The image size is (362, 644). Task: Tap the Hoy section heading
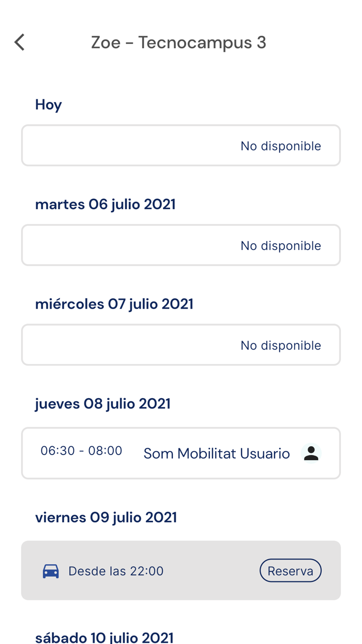point(48,104)
